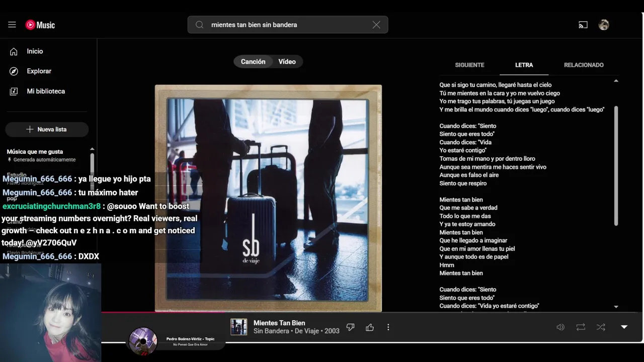Clear the search query with X
Viewport: 644px width, 362px height.
pyautogui.click(x=376, y=25)
